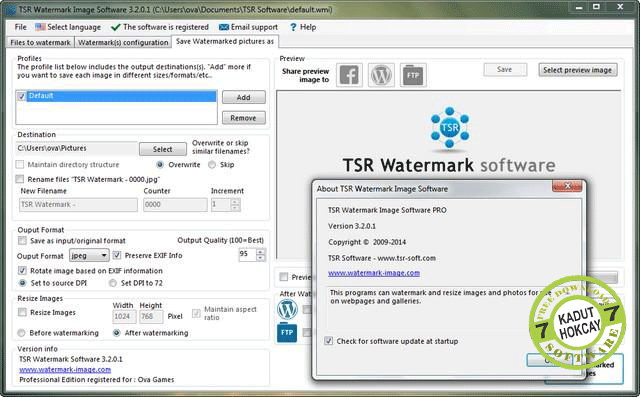The height and width of the screenshot is (397, 640).
Task: Toggle Check for software update at startup
Action: 329,341
